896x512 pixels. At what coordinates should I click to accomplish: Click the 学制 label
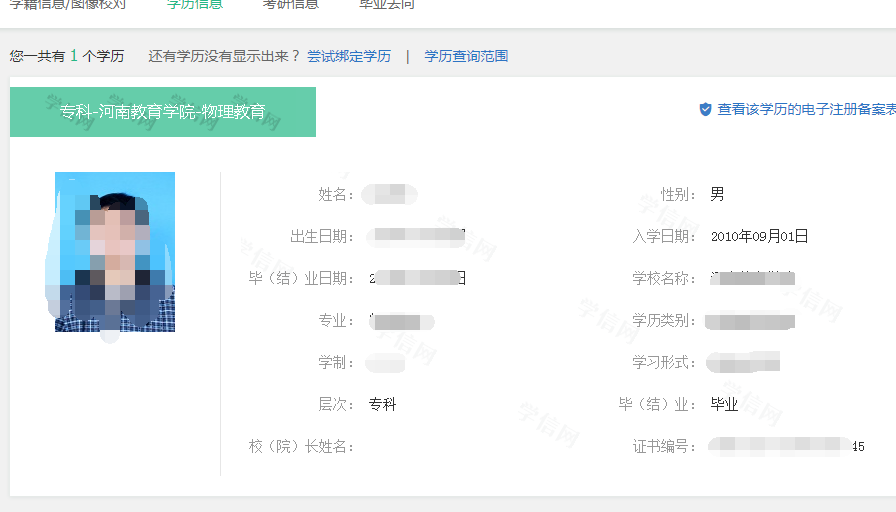(x=336, y=362)
